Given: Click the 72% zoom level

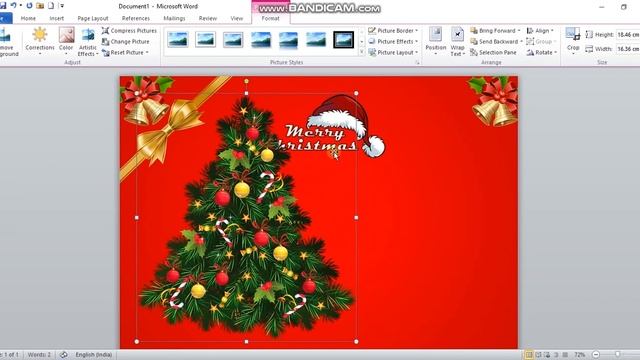Looking at the screenshot, I should [580, 355].
